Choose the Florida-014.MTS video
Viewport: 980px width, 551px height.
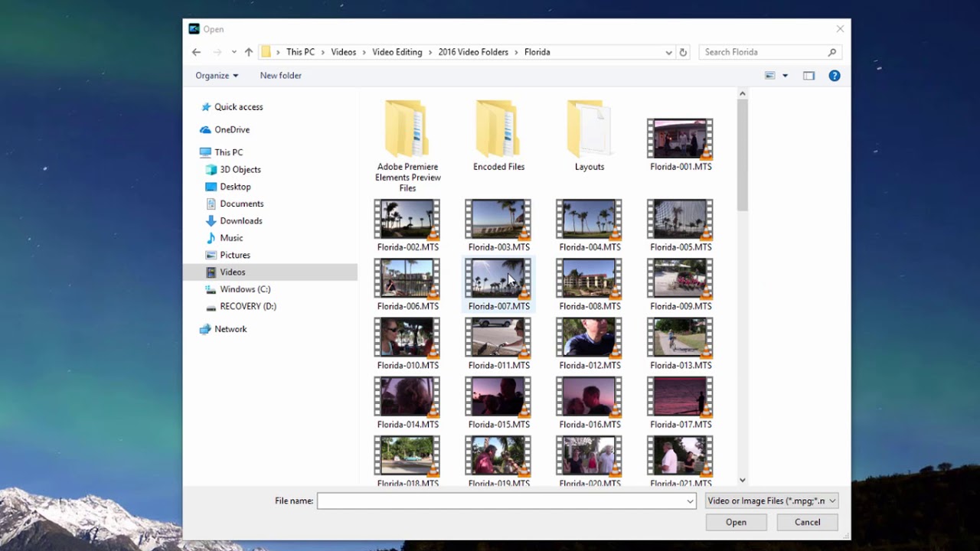(407, 402)
